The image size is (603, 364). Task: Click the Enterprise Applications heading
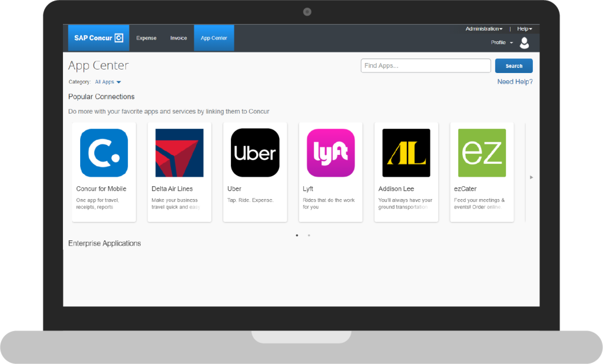pos(105,243)
